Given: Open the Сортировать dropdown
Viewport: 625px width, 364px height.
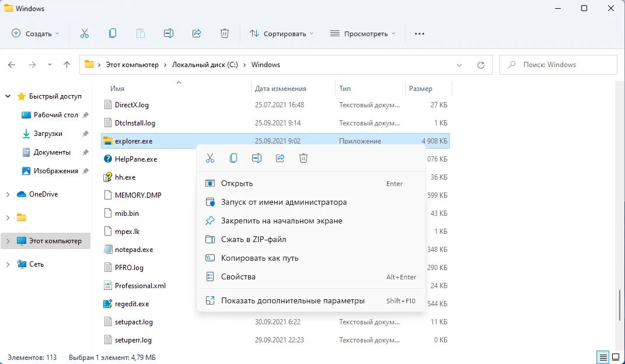Looking at the screenshot, I should 282,33.
